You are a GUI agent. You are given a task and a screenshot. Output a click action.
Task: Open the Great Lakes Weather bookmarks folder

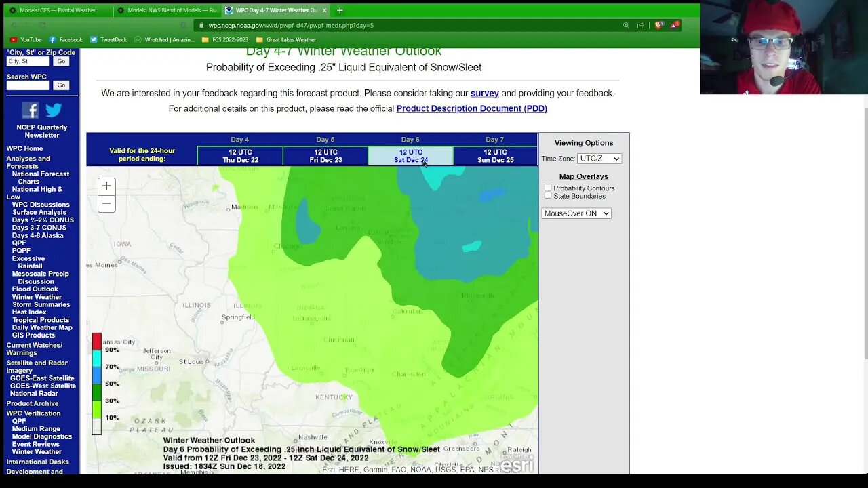tap(285, 39)
